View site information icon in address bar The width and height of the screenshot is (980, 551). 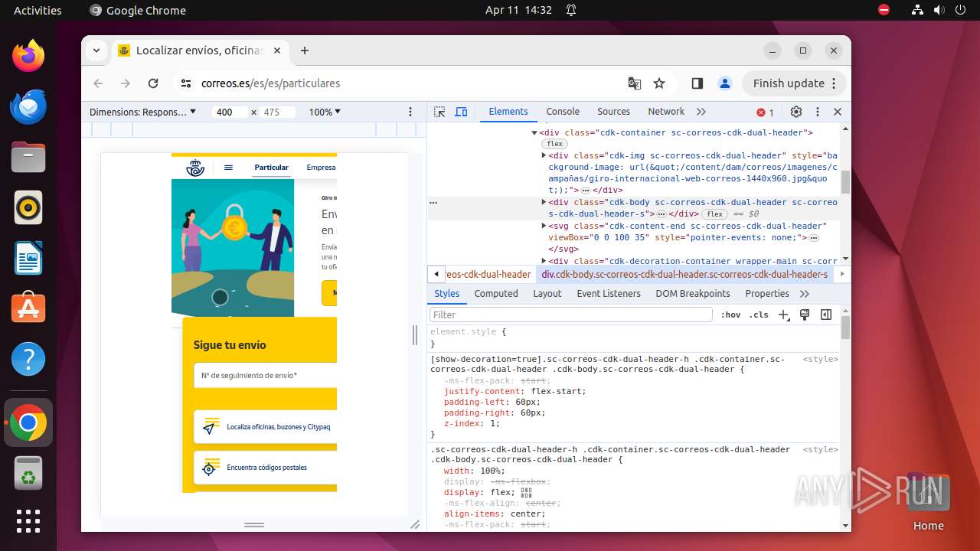[x=185, y=83]
